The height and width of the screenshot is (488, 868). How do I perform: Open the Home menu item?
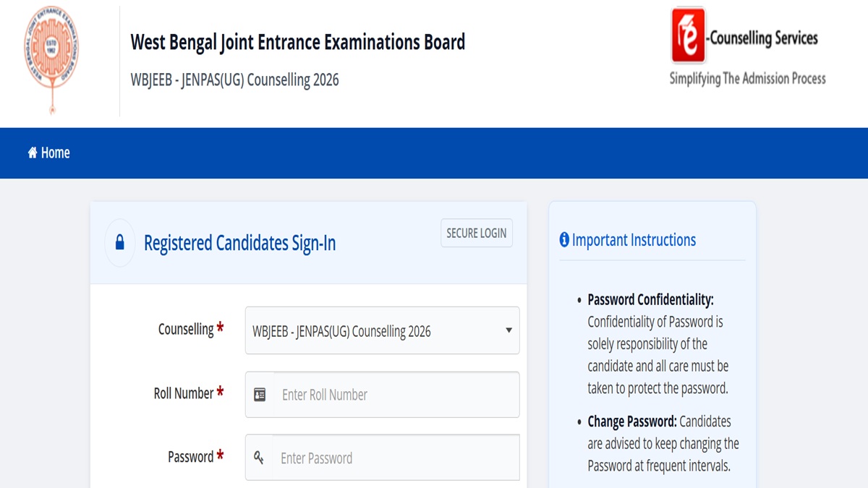(x=49, y=153)
